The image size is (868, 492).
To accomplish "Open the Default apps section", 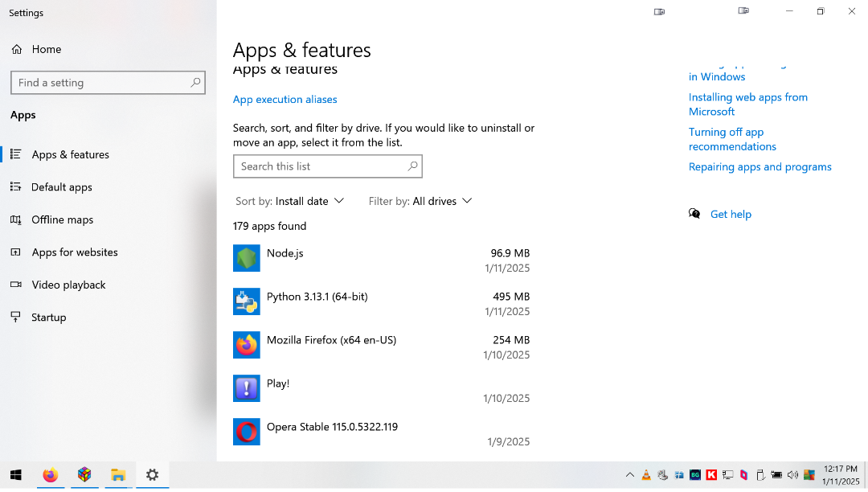I will click(x=62, y=187).
